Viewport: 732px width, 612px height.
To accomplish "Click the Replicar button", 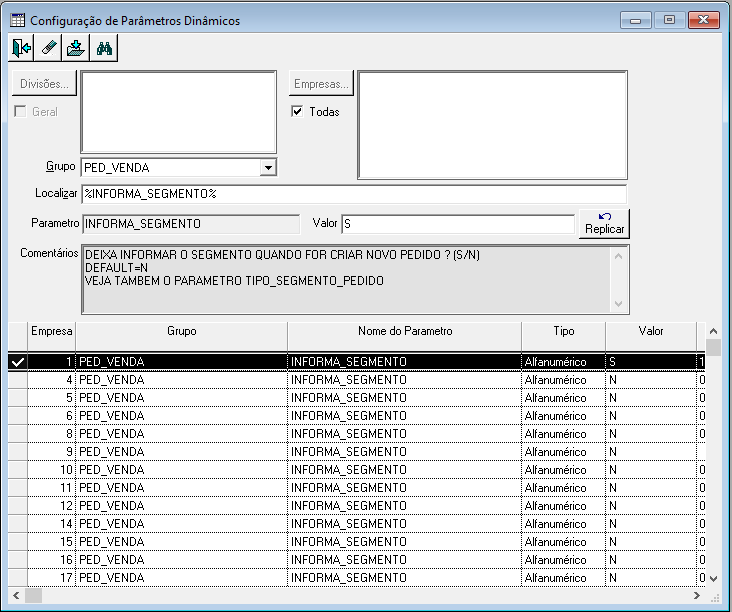I will (x=605, y=224).
